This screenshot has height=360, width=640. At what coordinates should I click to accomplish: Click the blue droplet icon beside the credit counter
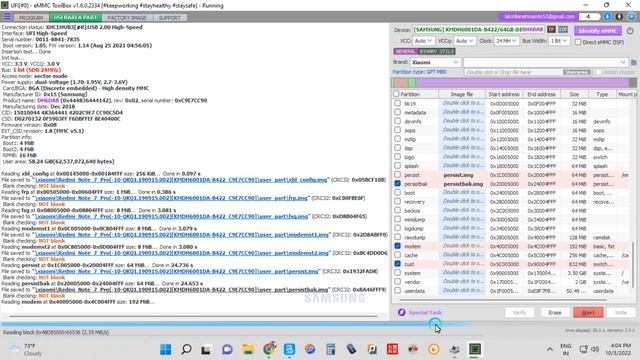(x=607, y=17)
